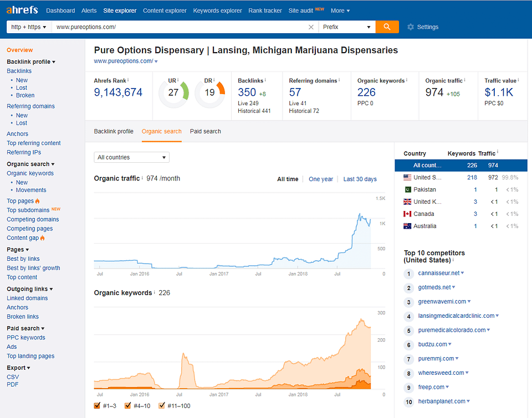Open Best by links' growth in sidebar

coord(33,268)
